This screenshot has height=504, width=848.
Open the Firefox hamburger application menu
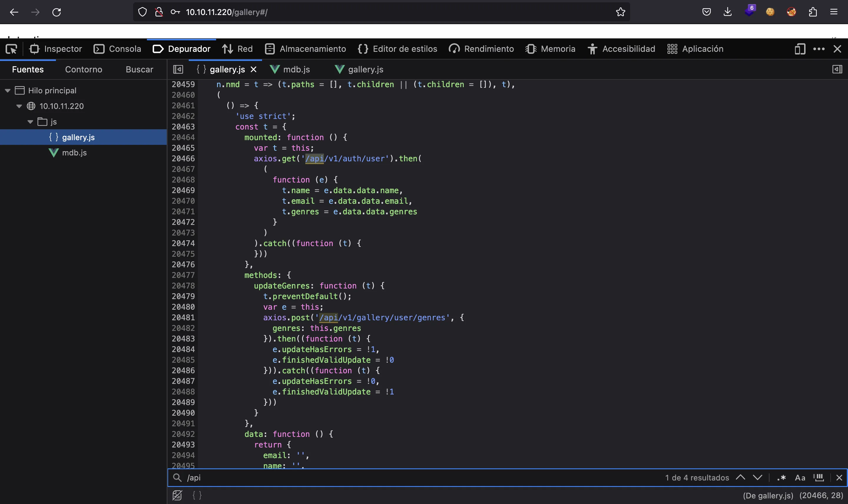[834, 12]
